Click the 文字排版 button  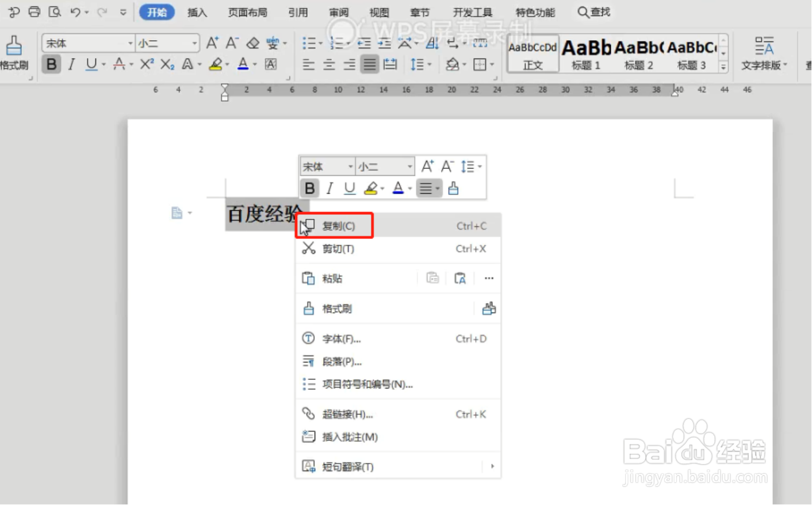764,53
